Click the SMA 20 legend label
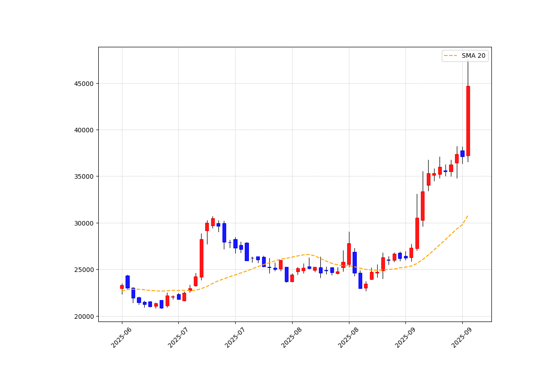Viewport: 546px width, 392px height. pyautogui.click(x=474, y=56)
